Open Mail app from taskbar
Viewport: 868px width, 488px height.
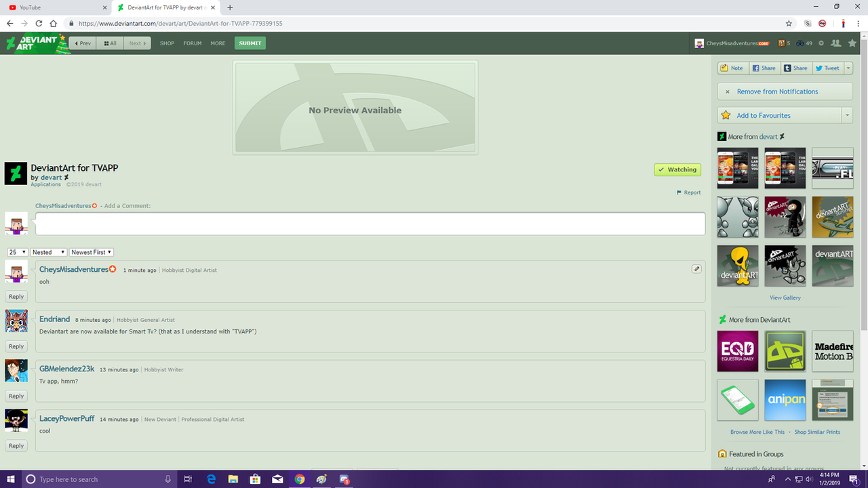[277, 479]
